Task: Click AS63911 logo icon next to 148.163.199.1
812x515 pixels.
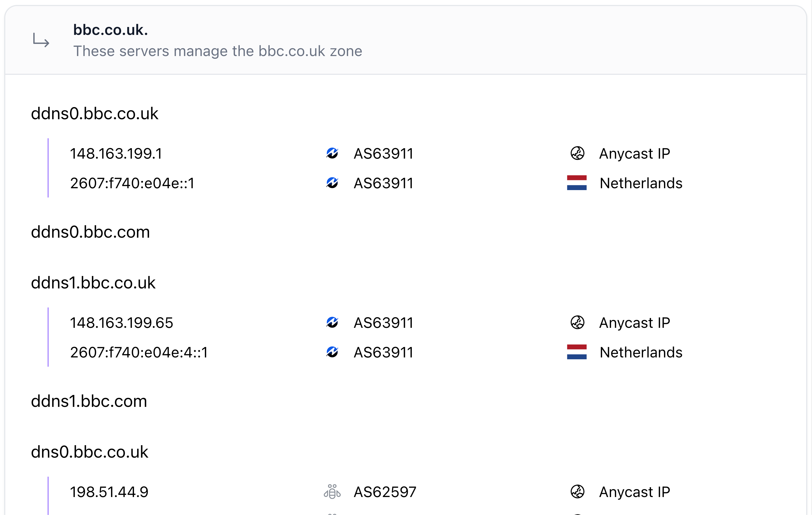Action: click(x=332, y=153)
